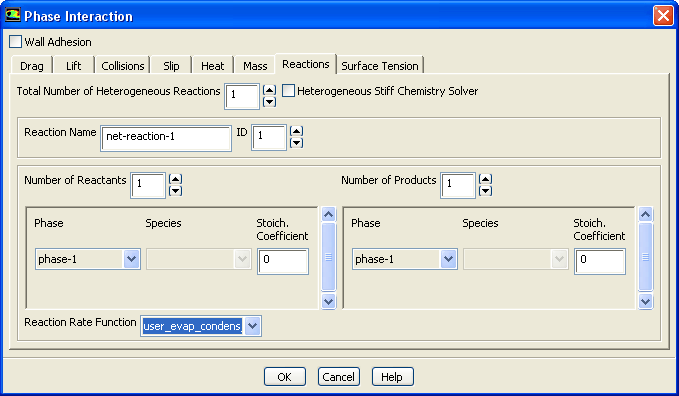The height and width of the screenshot is (396, 679).
Task: Open the Surface Tension tab
Action: click(380, 66)
